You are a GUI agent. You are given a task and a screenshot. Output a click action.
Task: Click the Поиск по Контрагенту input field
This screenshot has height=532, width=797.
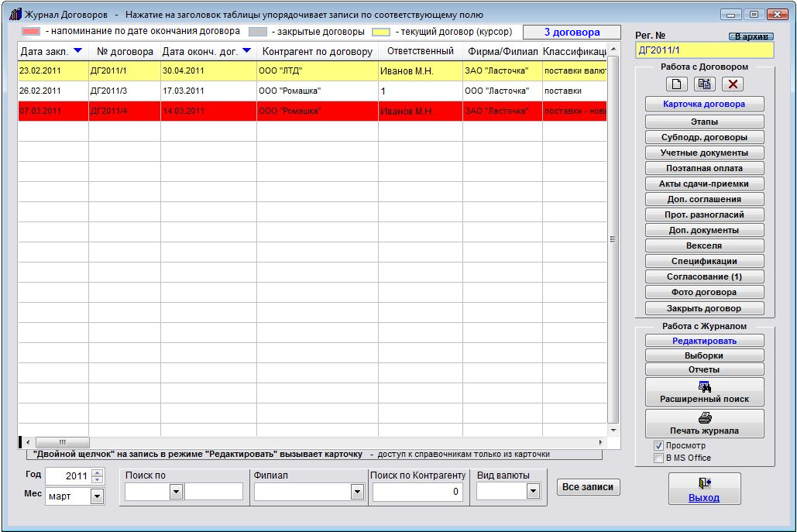417,492
